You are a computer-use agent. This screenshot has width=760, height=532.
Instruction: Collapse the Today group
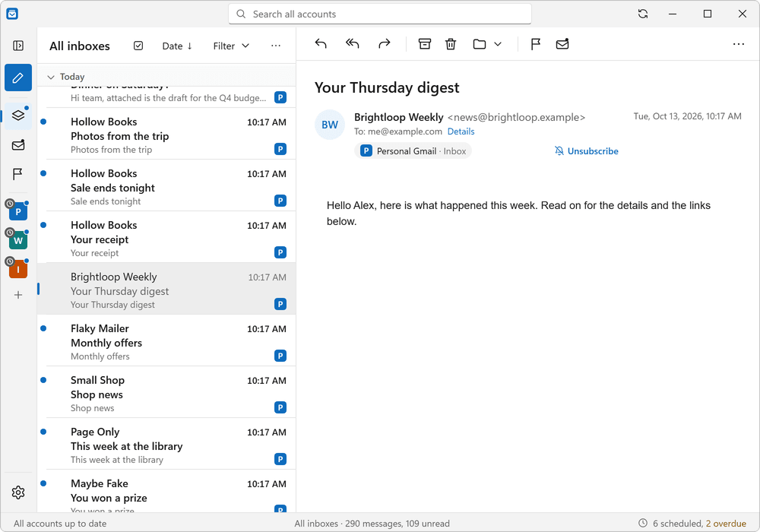coord(51,77)
